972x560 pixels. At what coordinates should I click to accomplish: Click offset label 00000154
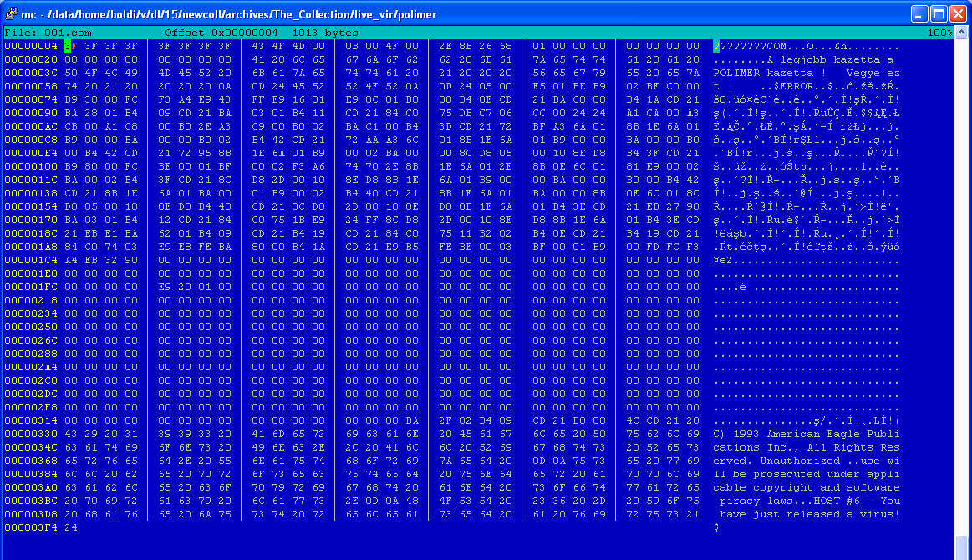point(31,206)
